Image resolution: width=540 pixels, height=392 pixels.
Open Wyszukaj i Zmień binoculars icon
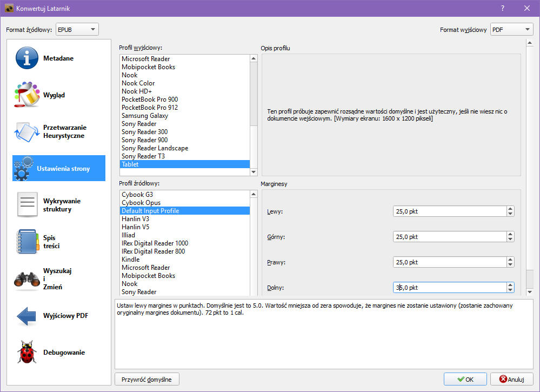(26, 279)
